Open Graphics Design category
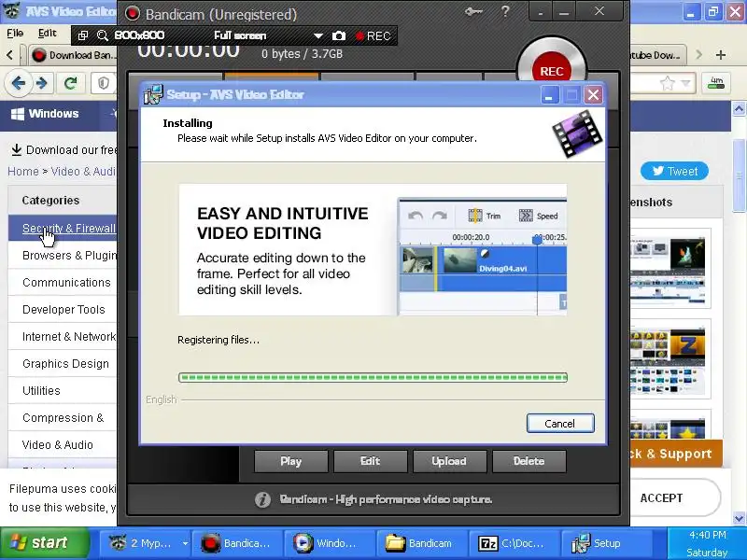Viewport: 747px width, 560px height. click(x=63, y=364)
